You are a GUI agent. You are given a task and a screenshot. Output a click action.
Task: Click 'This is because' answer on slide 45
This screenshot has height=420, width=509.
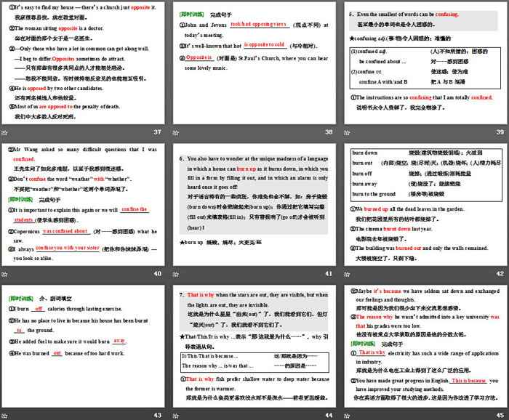point(468,381)
